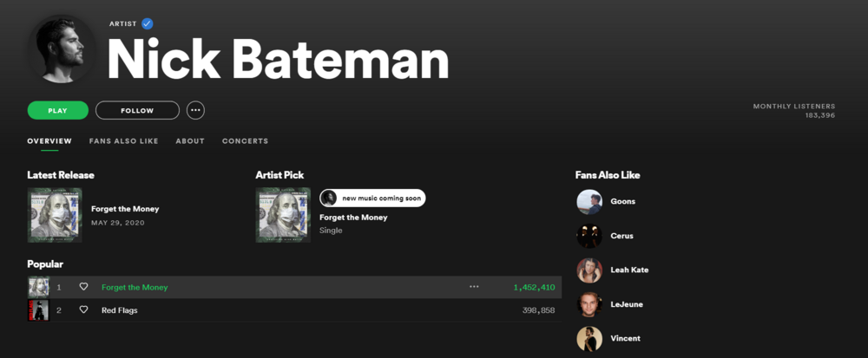
Task: Click Forget the Money single title in Artist Pick
Action: point(353,218)
